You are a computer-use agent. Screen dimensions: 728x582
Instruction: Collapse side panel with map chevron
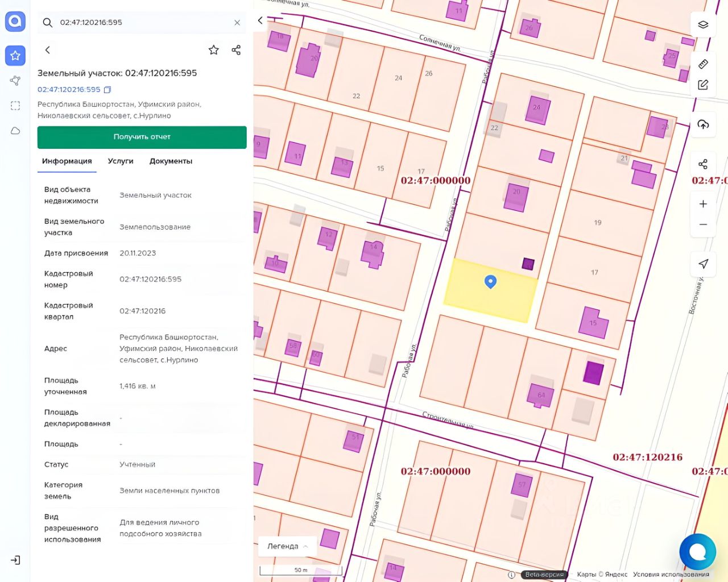coord(260,20)
